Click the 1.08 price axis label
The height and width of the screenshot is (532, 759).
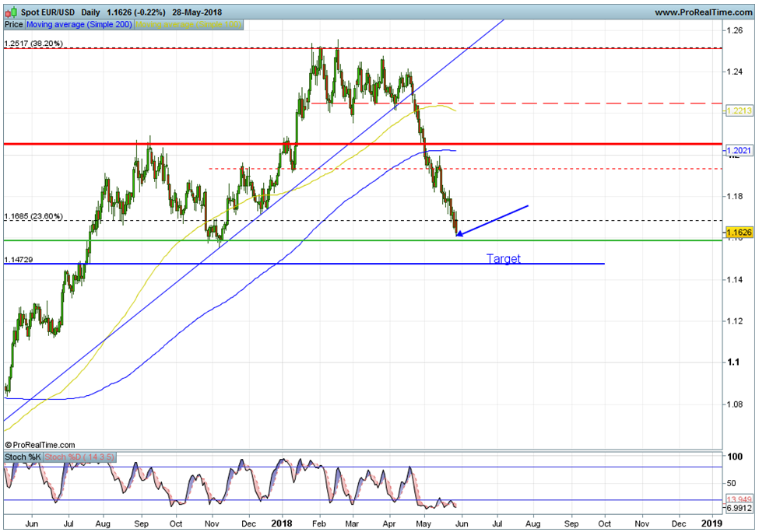734,404
